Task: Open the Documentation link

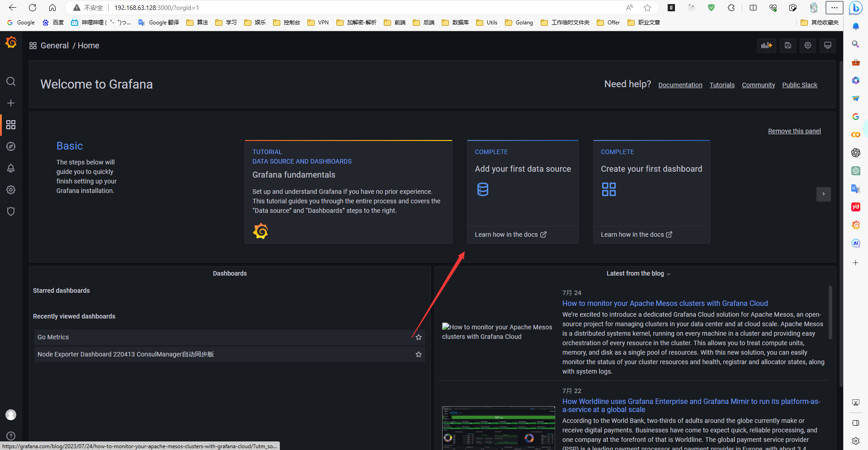Action: (x=680, y=85)
